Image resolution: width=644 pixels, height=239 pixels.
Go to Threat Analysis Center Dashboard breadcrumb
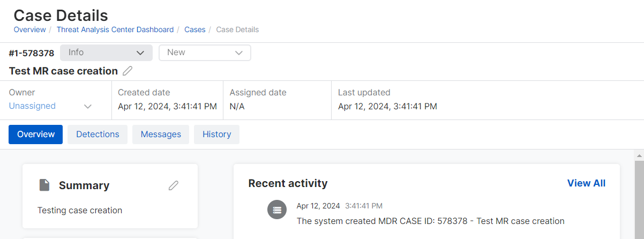click(115, 29)
